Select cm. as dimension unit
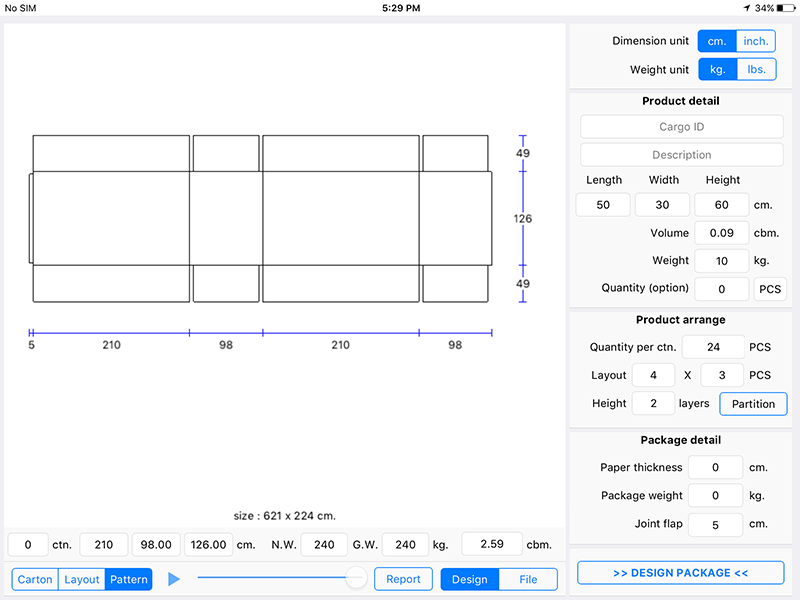The height and width of the screenshot is (600, 800). (x=717, y=41)
